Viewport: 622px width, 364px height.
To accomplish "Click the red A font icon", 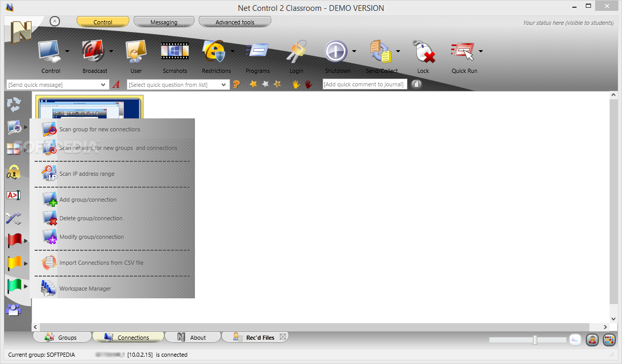I will 116,84.
